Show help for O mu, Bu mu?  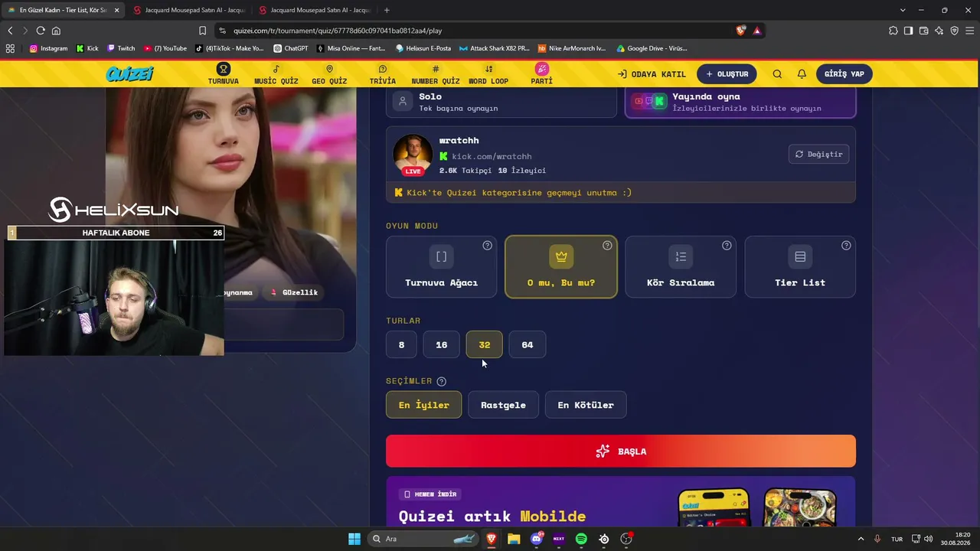coord(607,246)
